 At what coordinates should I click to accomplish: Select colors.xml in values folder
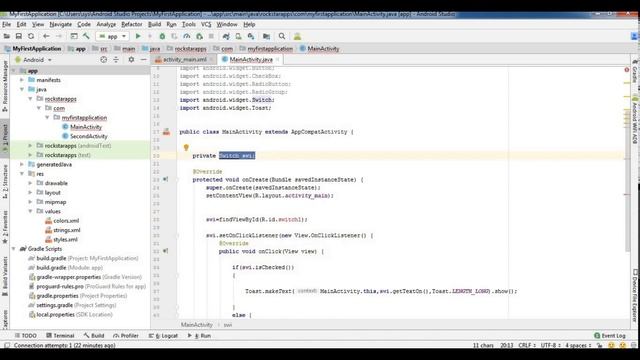pos(66,221)
